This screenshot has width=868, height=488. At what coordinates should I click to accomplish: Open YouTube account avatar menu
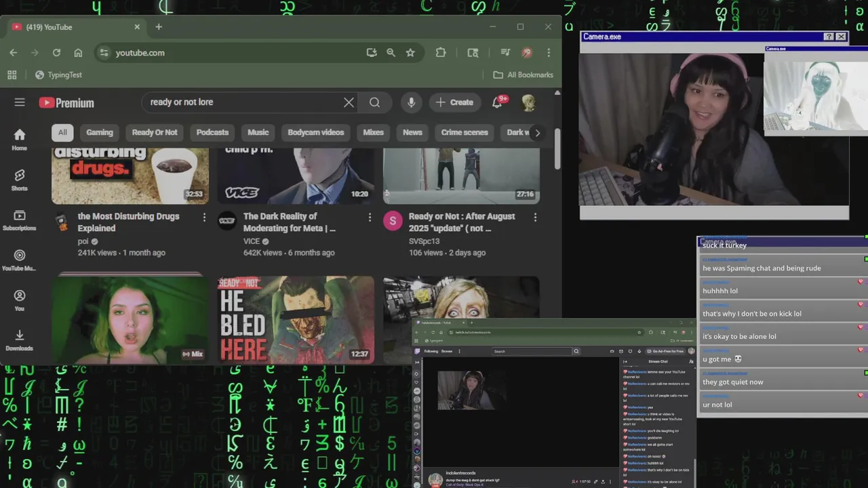tap(528, 102)
